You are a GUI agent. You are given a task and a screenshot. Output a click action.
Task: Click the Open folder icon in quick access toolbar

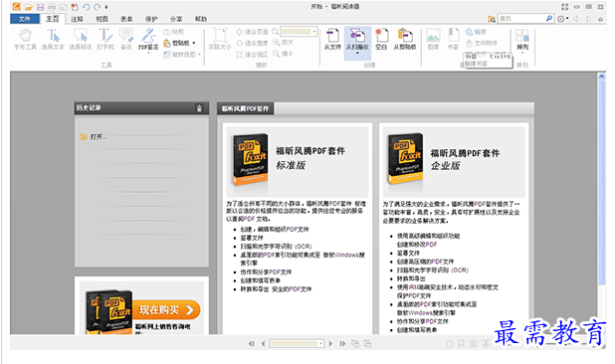click(x=29, y=7)
